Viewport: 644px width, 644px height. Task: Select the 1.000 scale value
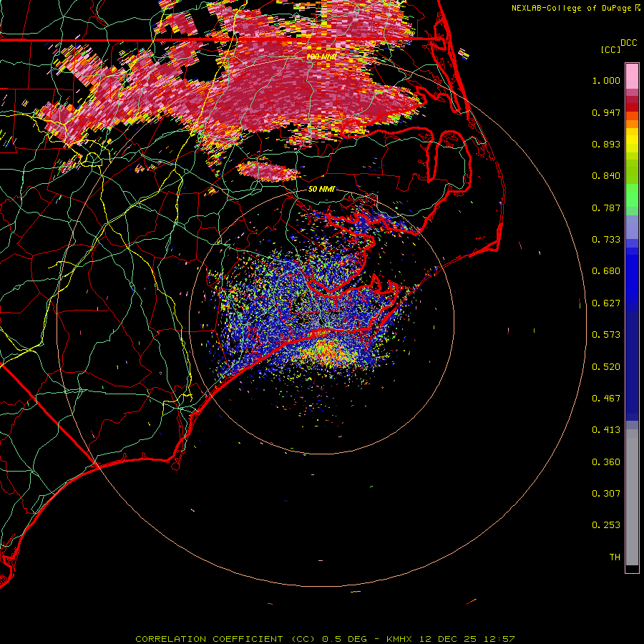[606, 80]
